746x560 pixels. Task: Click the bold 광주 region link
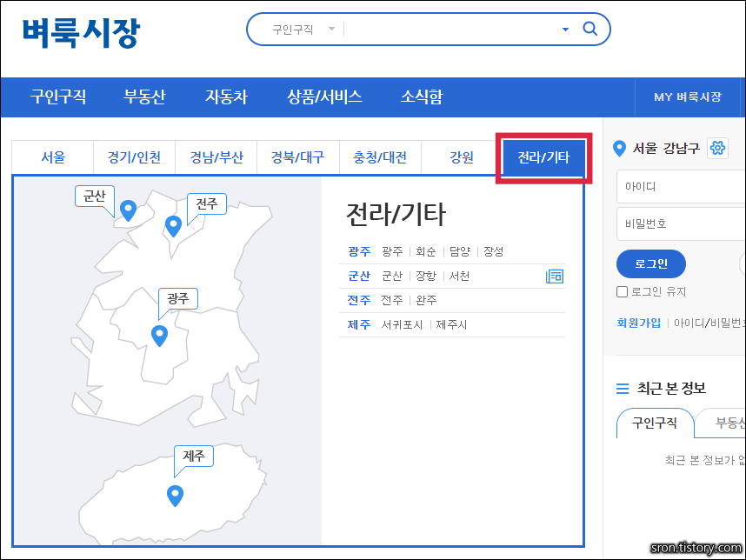pos(359,251)
